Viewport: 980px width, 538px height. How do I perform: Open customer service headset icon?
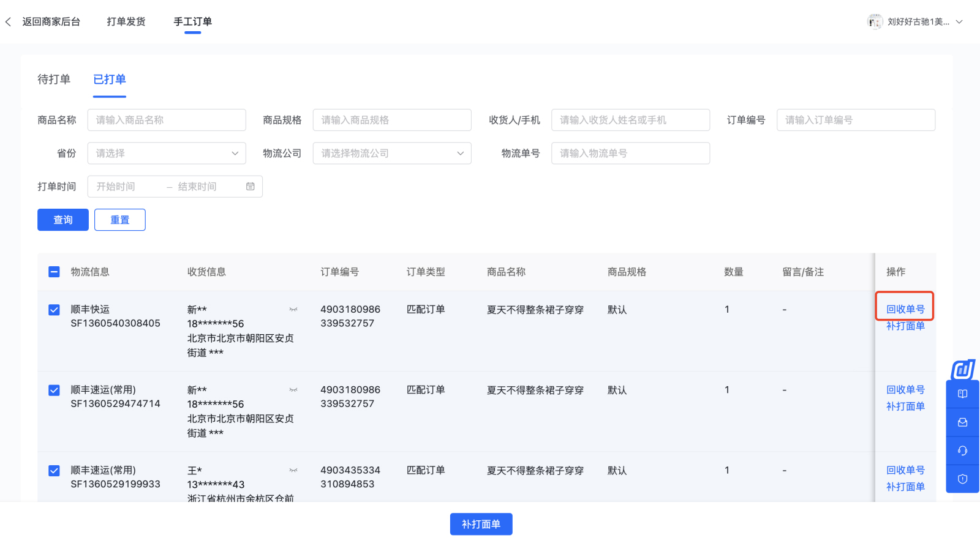(x=963, y=450)
